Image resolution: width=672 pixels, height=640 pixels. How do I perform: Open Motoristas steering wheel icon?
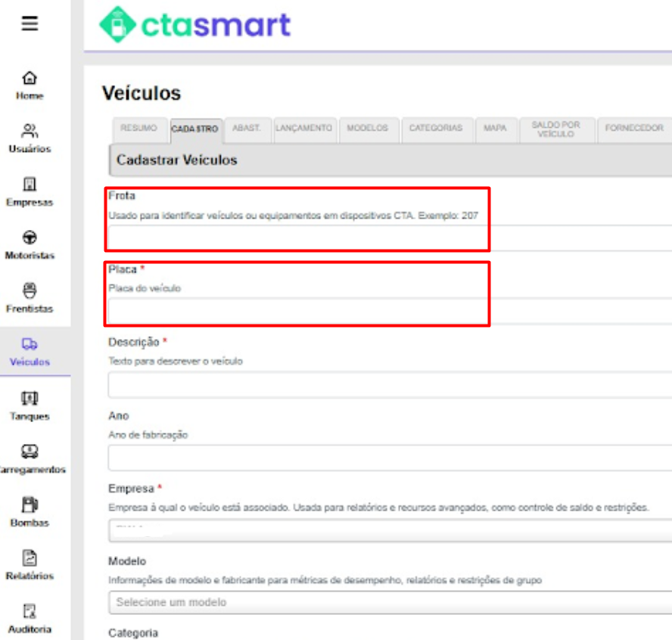(x=30, y=238)
